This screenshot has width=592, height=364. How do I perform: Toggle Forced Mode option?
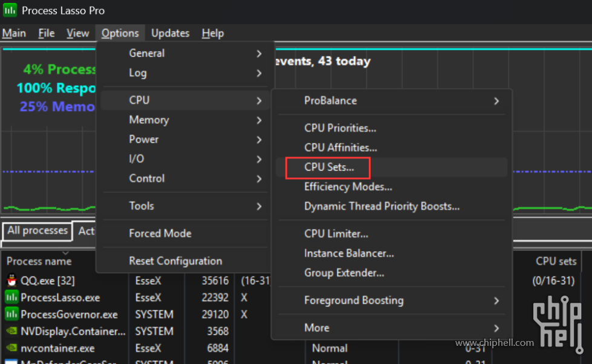pyautogui.click(x=186, y=233)
